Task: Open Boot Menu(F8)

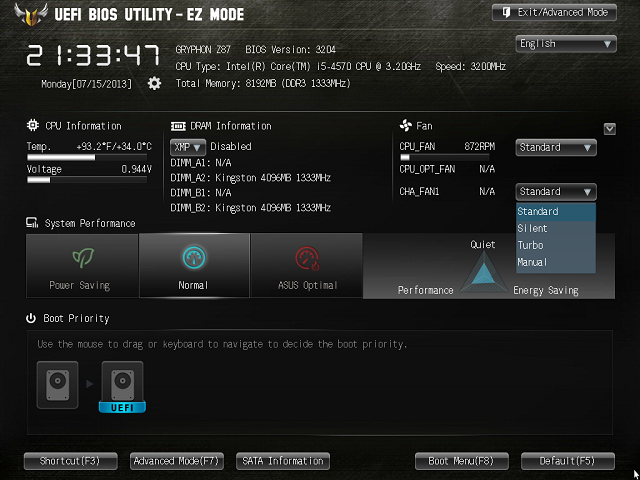Action: coord(462,461)
